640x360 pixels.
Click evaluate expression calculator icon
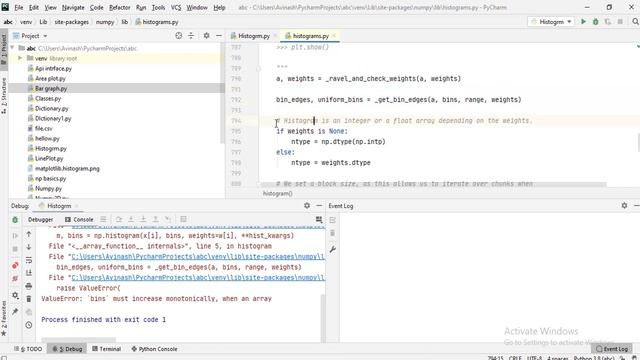(183, 220)
